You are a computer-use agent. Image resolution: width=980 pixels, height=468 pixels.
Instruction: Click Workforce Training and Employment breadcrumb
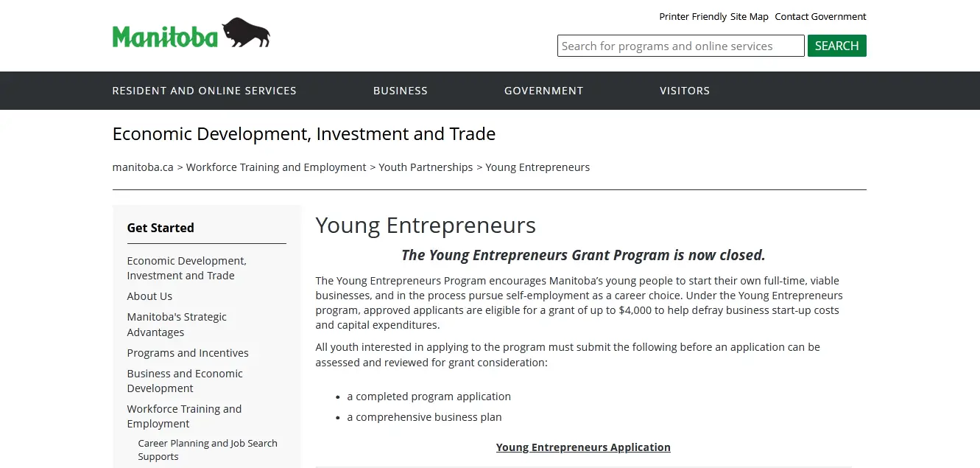click(x=276, y=167)
